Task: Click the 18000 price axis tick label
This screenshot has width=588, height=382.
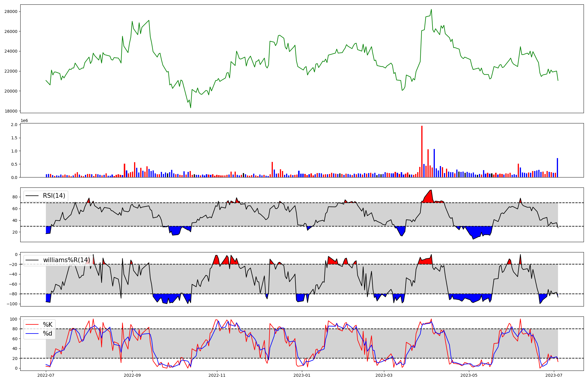Action: coord(11,111)
